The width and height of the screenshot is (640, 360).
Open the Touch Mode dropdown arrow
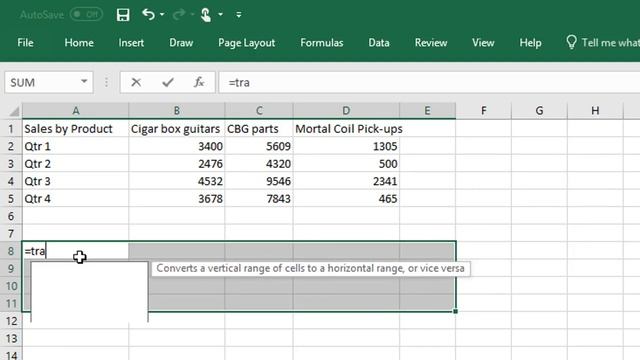tap(220, 15)
